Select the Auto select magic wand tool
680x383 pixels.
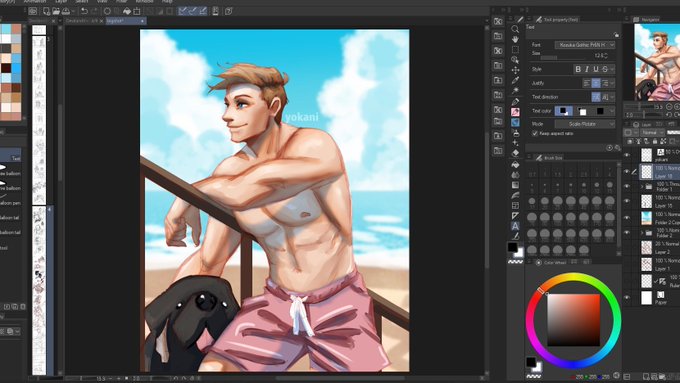515,90
